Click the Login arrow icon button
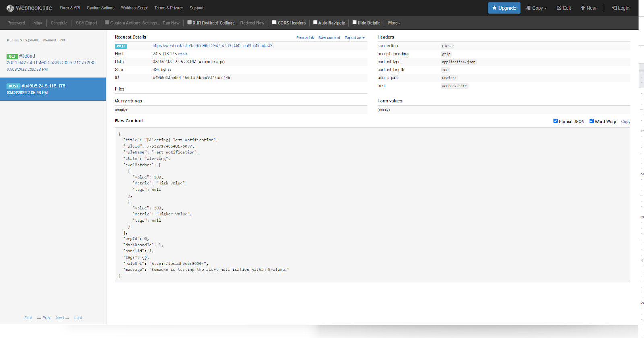This screenshot has width=644, height=338. [x=620, y=8]
